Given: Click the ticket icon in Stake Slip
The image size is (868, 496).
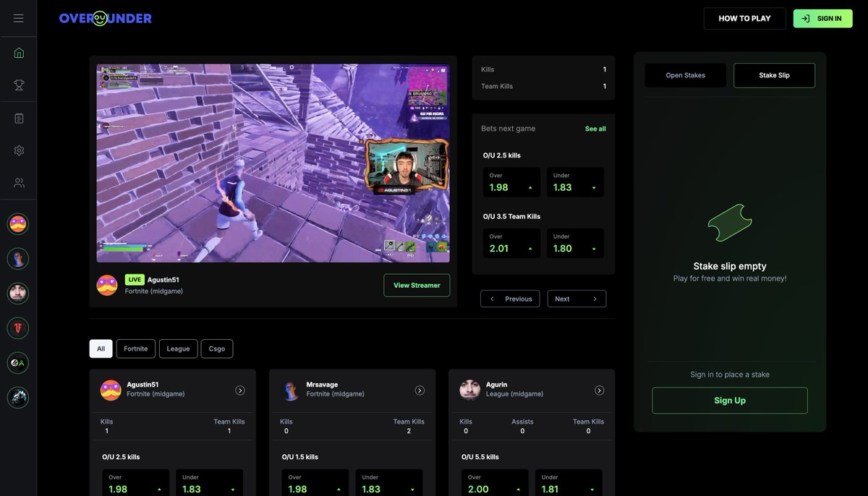Looking at the screenshot, I should click(x=730, y=224).
